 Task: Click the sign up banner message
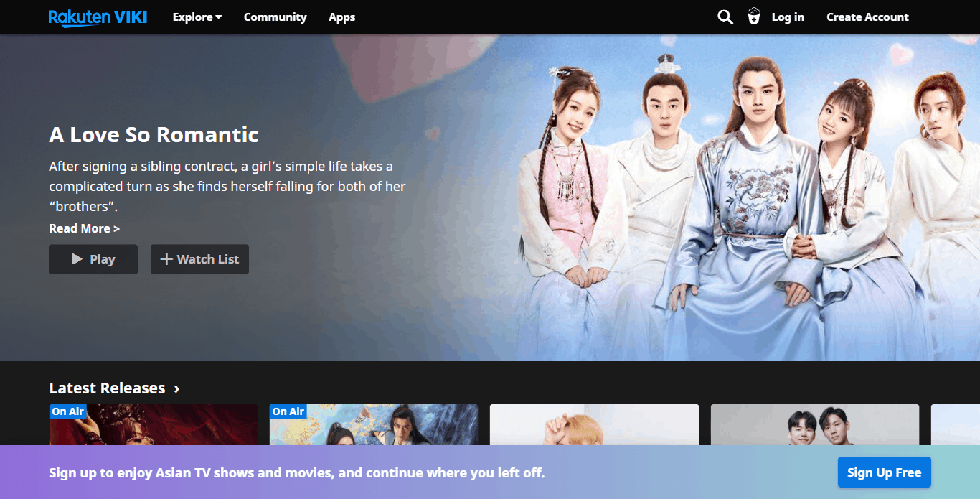296,473
